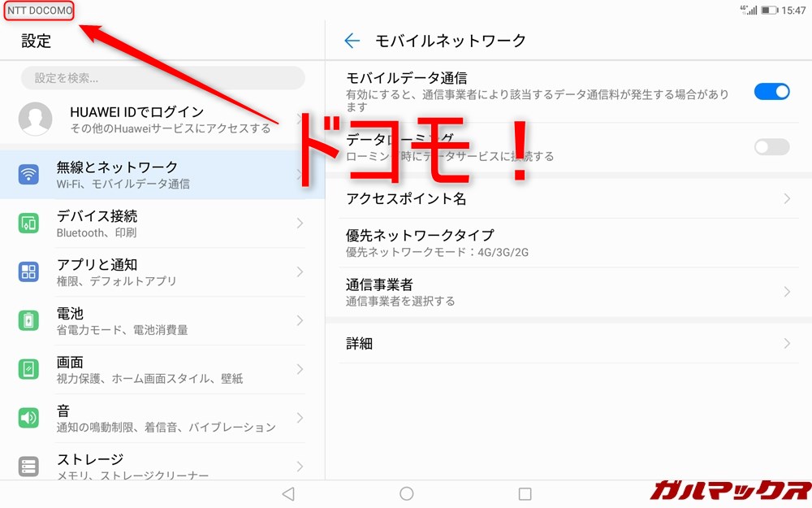Tap the Wi-Fi icon for Wireless & Networks
This screenshot has width=812, height=508.
[28, 175]
